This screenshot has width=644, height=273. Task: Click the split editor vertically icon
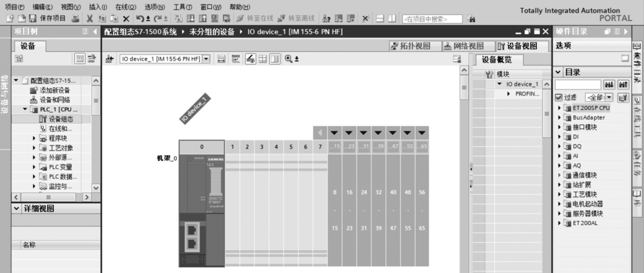tap(392, 18)
